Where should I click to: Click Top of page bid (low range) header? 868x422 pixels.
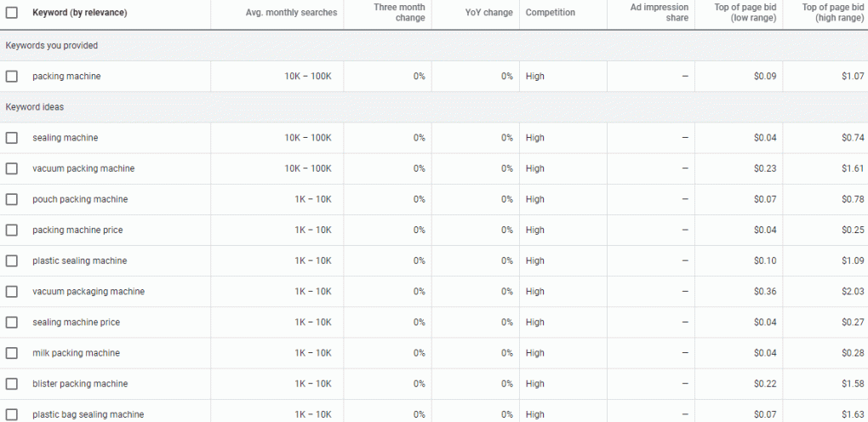745,12
